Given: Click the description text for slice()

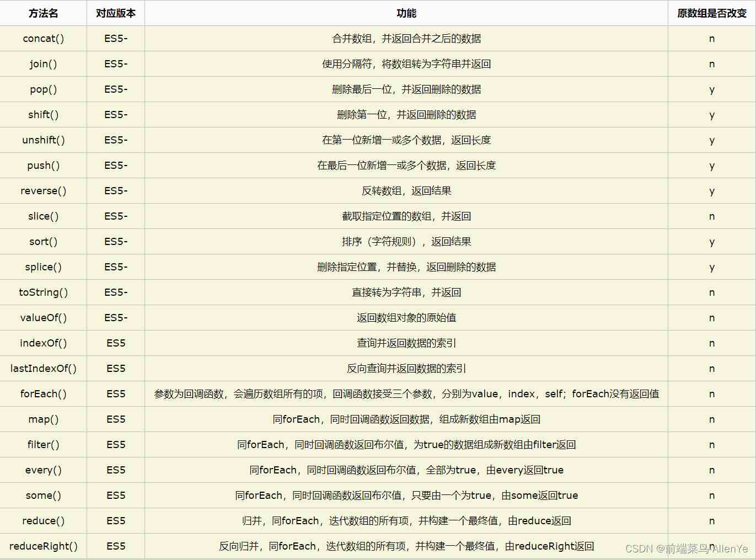Looking at the screenshot, I should pyautogui.click(x=406, y=216).
